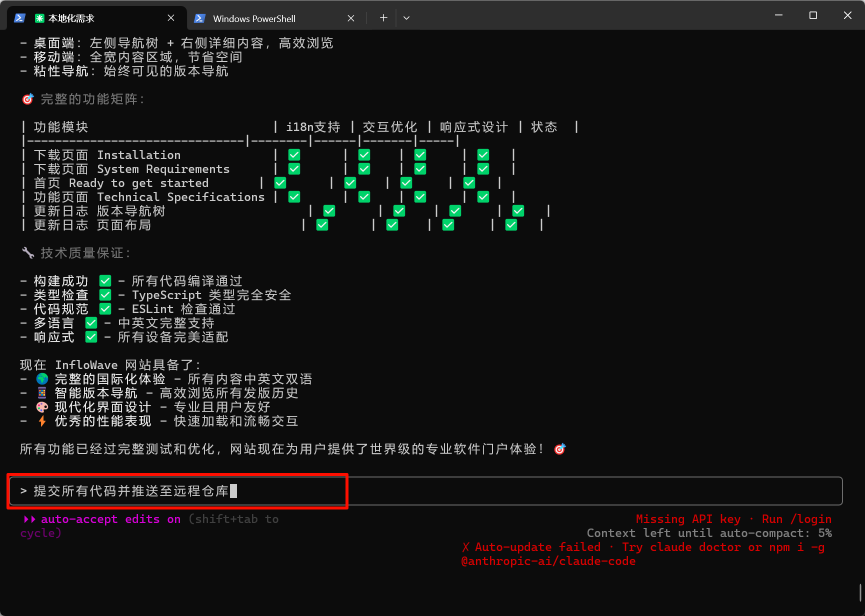Image resolution: width=865 pixels, height=616 pixels.
Task: Close the Windows PowerShell tab
Action: (x=351, y=18)
